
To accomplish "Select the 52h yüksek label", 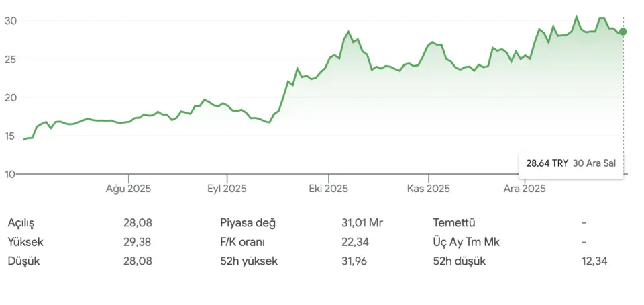I will (x=249, y=261).
